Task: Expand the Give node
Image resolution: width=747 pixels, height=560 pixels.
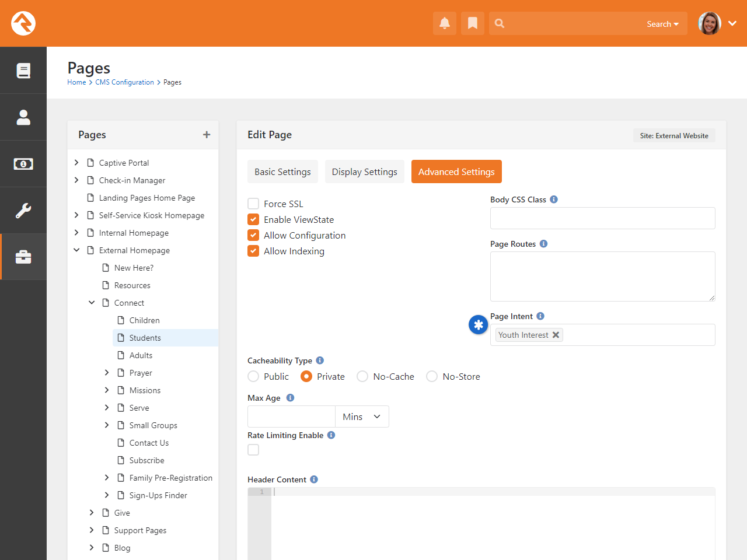Action: pos(92,513)
